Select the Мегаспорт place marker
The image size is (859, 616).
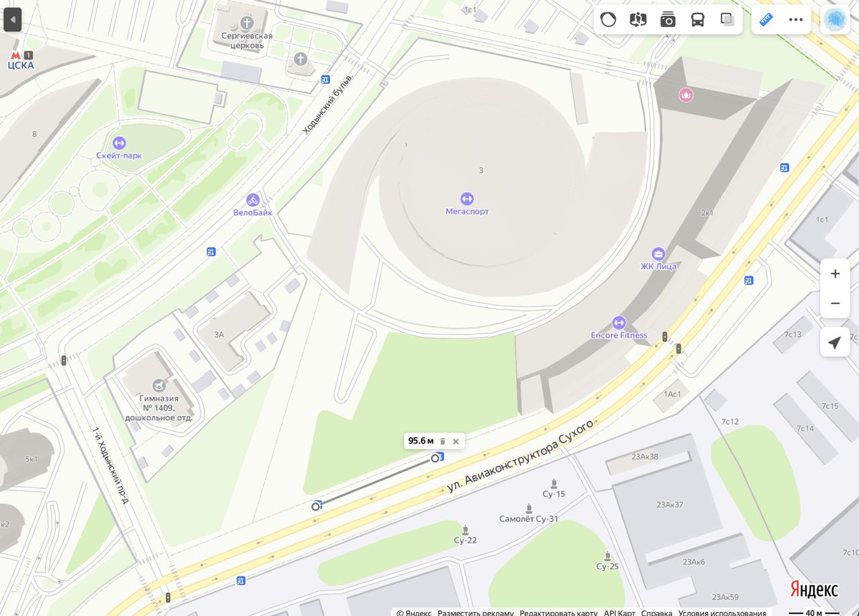[x=467, y=199]
